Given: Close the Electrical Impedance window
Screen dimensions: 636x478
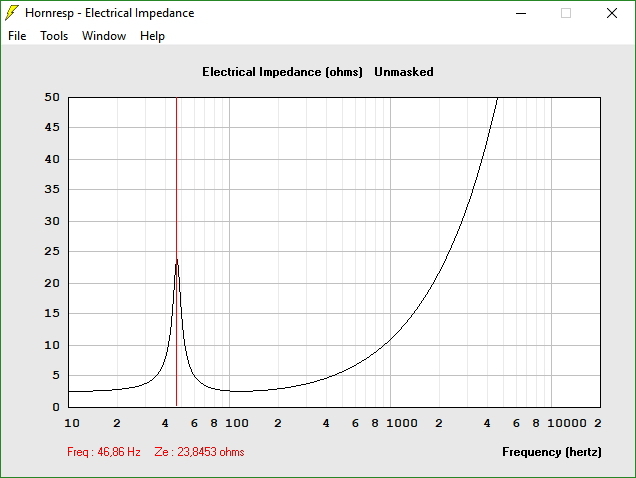Looking at the screenshot, I should pos(612,13).
